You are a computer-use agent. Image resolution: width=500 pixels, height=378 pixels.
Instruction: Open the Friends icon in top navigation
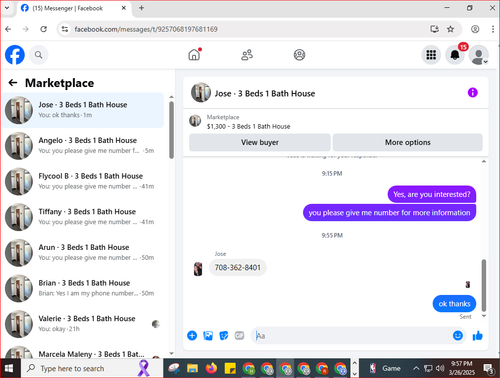247,55
